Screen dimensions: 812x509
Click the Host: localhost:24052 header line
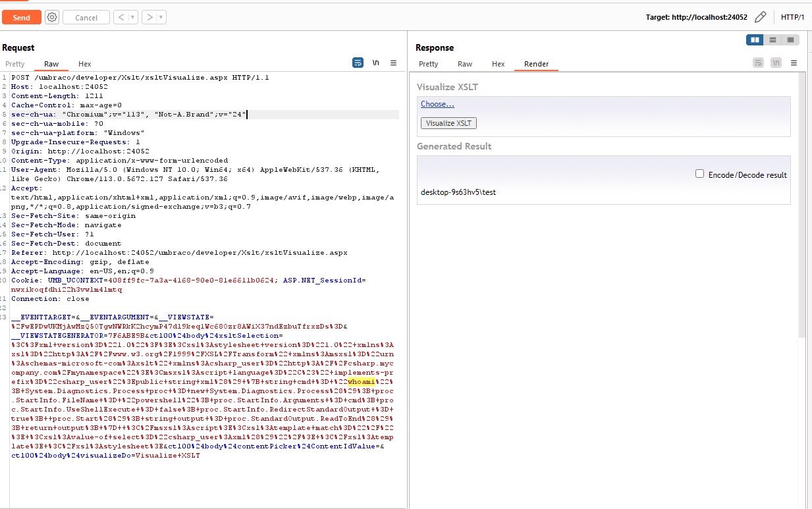tap(60, 87)
